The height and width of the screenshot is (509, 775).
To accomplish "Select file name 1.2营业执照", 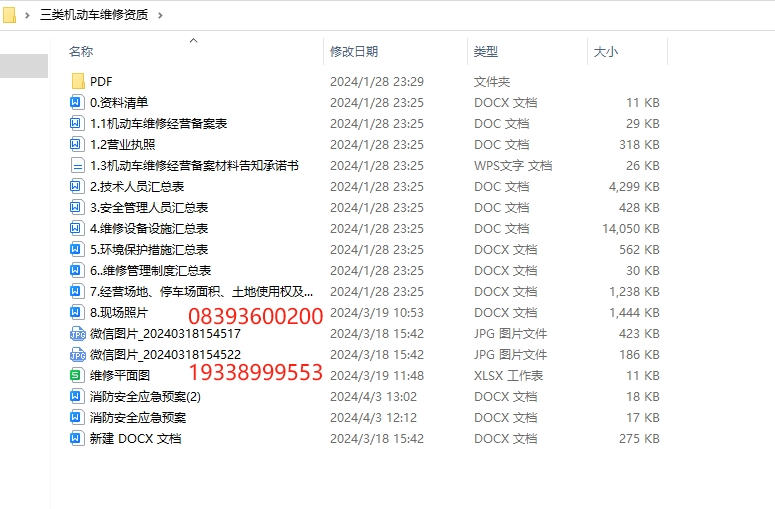I will (123, 145).
